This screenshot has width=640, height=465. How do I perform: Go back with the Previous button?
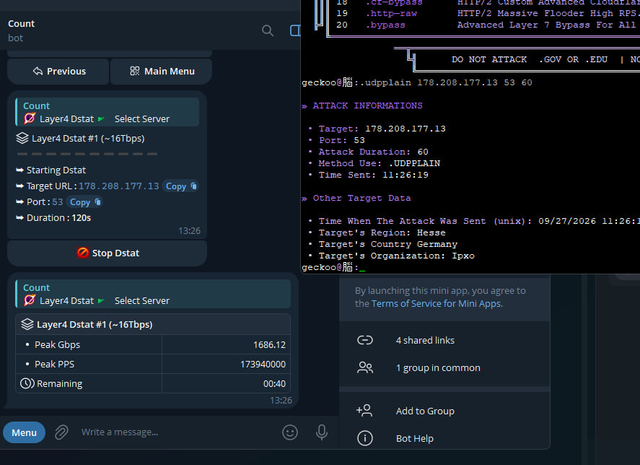tap(58, 71)
